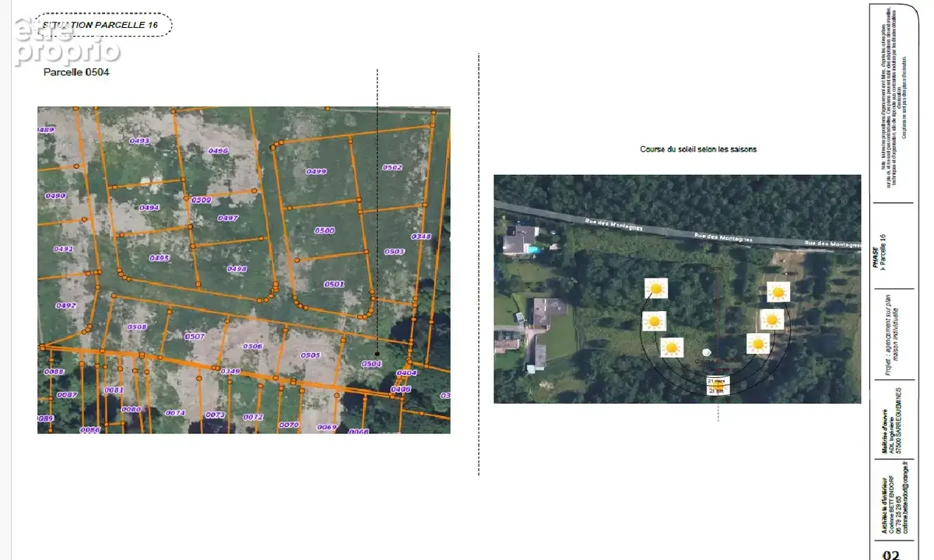Click parcel number 0508
The image size is (934, 560).
click(137, 327)
